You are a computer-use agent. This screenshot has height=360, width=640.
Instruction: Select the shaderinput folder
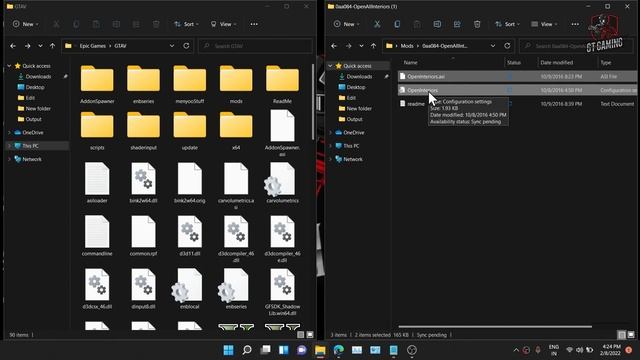(143, 131)
